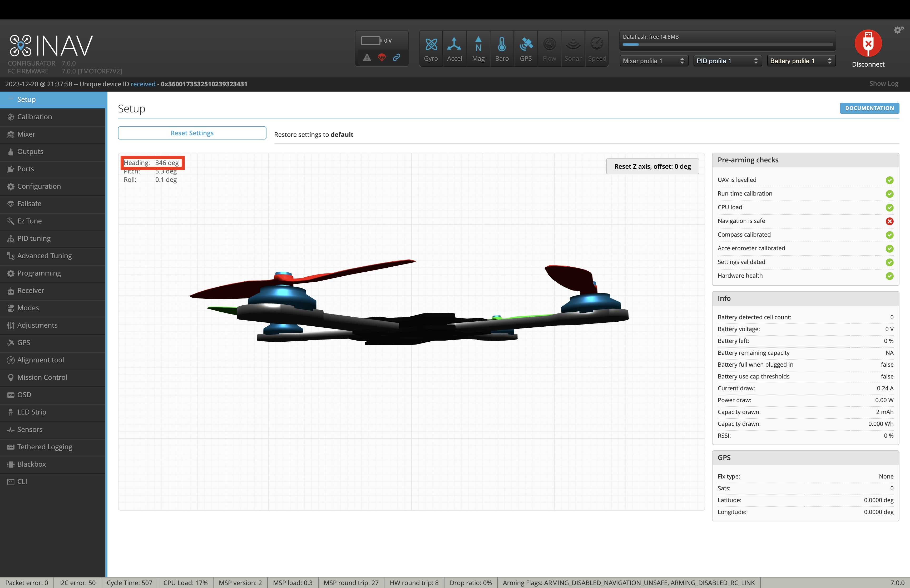Click the red failsafe parachute icon
The height and width of the screenshot is (588, 910).
coord(382,57)
